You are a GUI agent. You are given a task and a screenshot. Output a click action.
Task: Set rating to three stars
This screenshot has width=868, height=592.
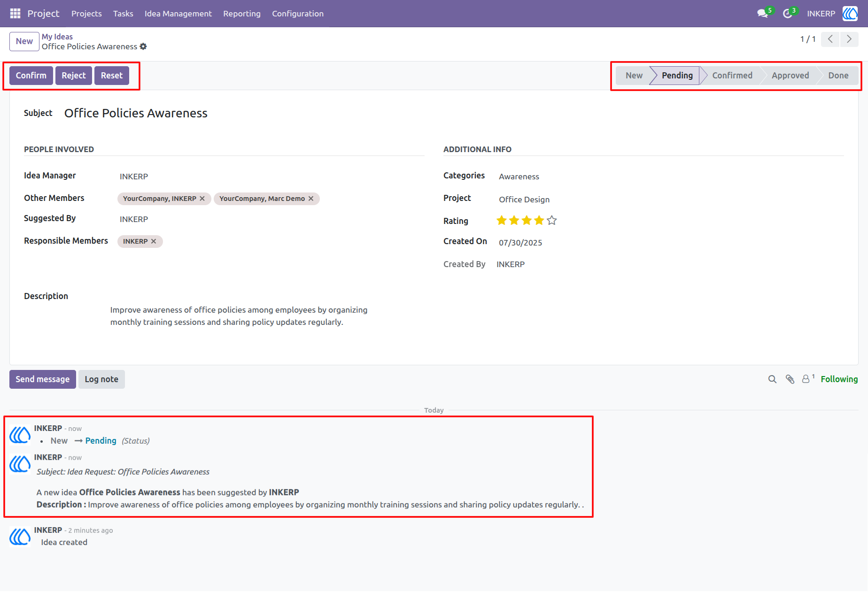[527, 220]
